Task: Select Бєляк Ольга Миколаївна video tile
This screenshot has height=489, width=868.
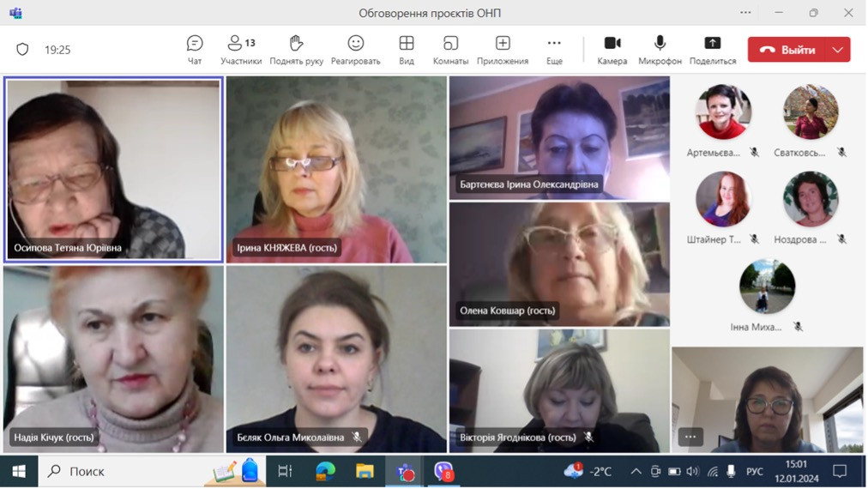Action: 336,359
